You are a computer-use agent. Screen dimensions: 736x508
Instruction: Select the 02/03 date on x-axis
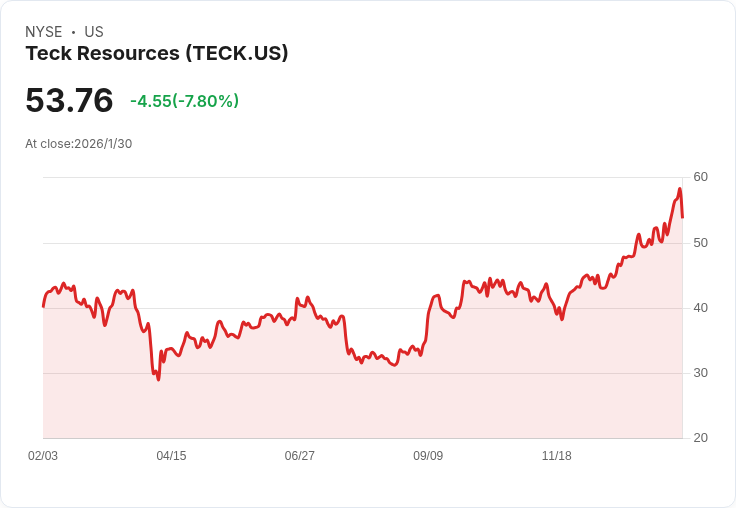click(x=43, y=455)
